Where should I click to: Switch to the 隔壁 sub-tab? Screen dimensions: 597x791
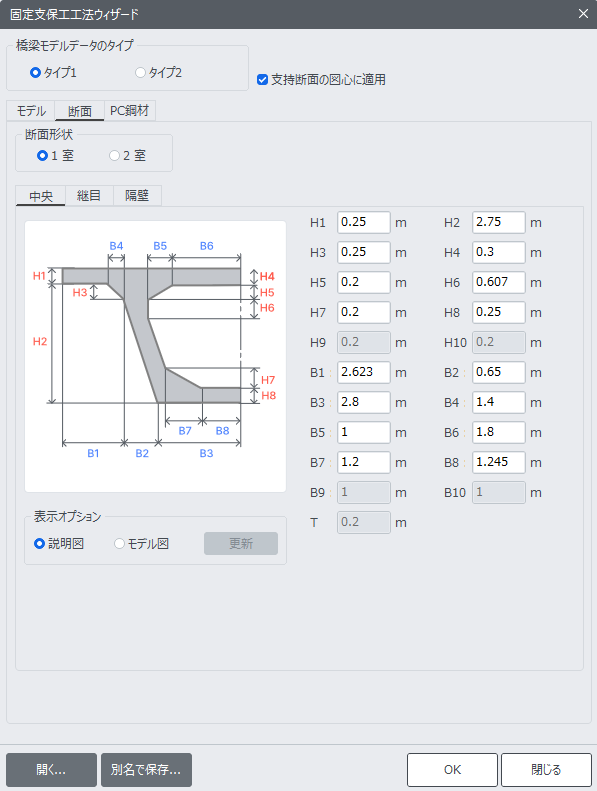pos(137,196)
